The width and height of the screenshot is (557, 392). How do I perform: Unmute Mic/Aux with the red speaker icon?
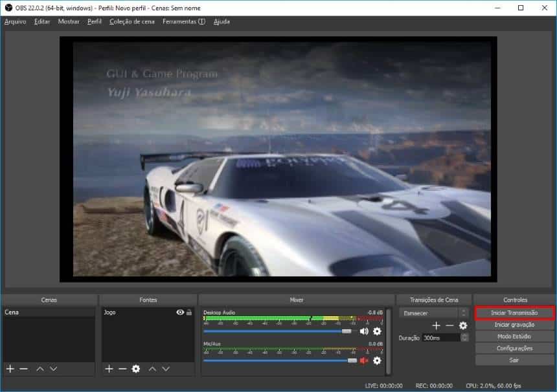(364, 361)
